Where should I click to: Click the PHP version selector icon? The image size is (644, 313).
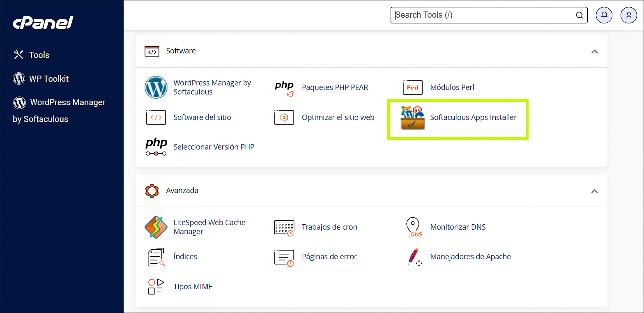[x=156, y=147]
